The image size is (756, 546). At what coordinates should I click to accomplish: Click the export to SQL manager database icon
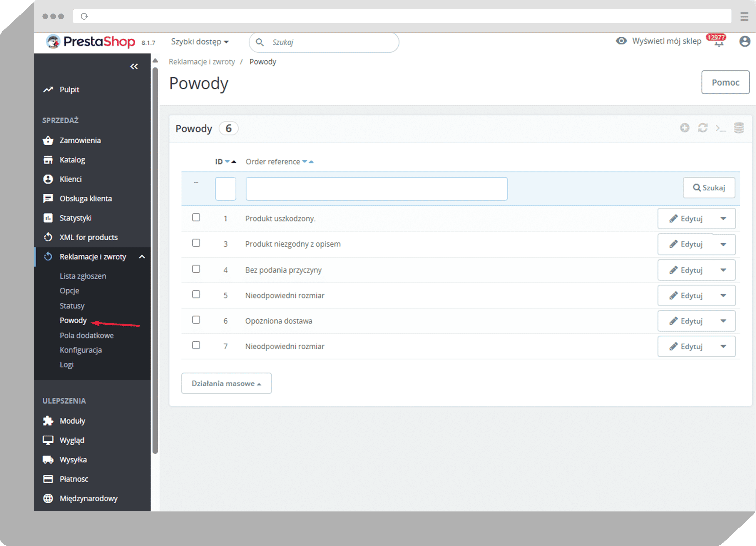point(739,128)
